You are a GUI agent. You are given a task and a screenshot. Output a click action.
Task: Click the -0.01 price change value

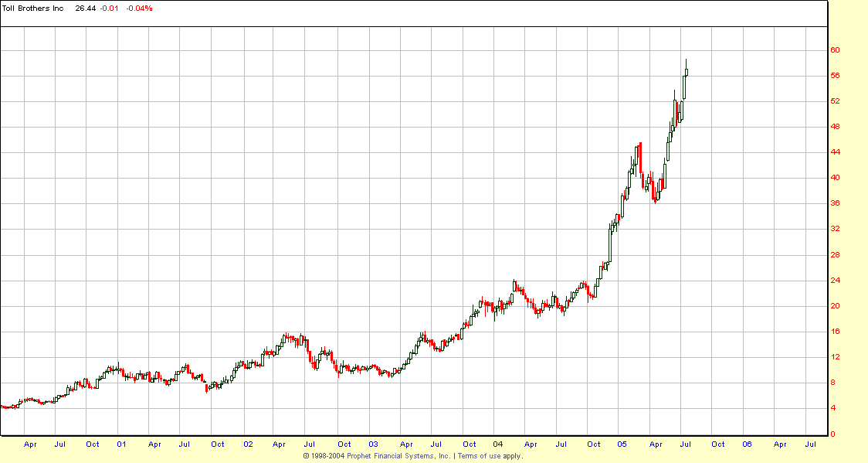(x=109, y=9)
